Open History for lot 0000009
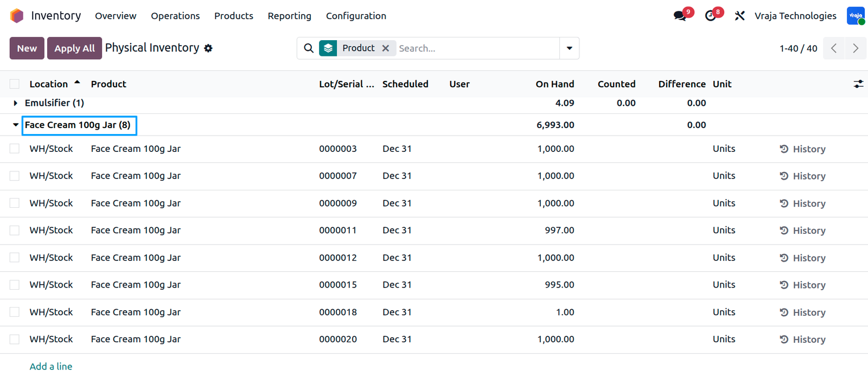 pos(802,203)
